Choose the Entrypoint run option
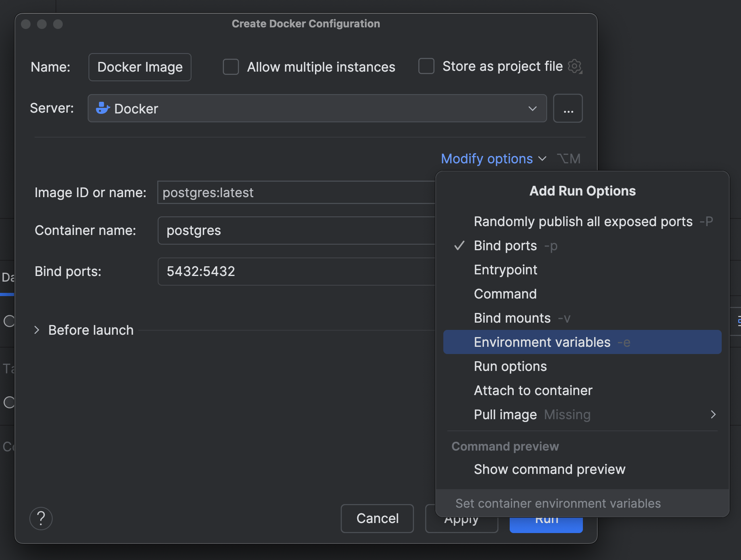Screen dimensions: 741x560 (505, 270)
